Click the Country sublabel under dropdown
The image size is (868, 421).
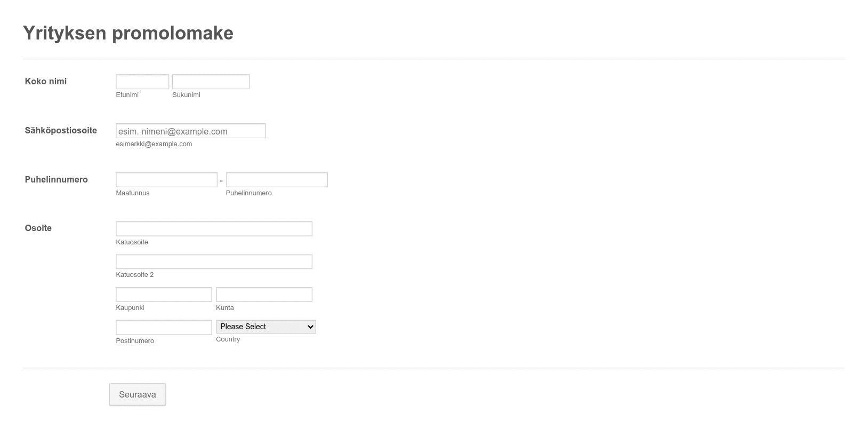(x=228, y=339)
